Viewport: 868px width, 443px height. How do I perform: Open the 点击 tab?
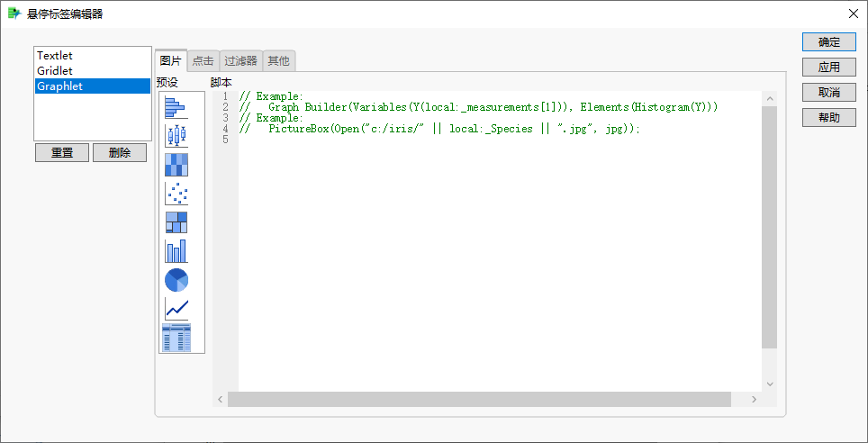203,61
